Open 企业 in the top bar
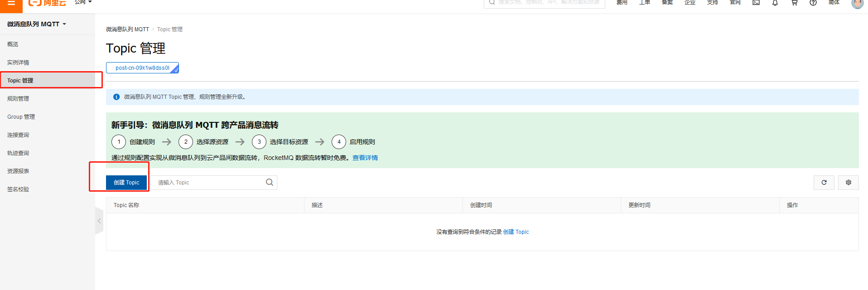Image resolution: width=868 pixels, height=290 pixels. (x=690, y=2)
